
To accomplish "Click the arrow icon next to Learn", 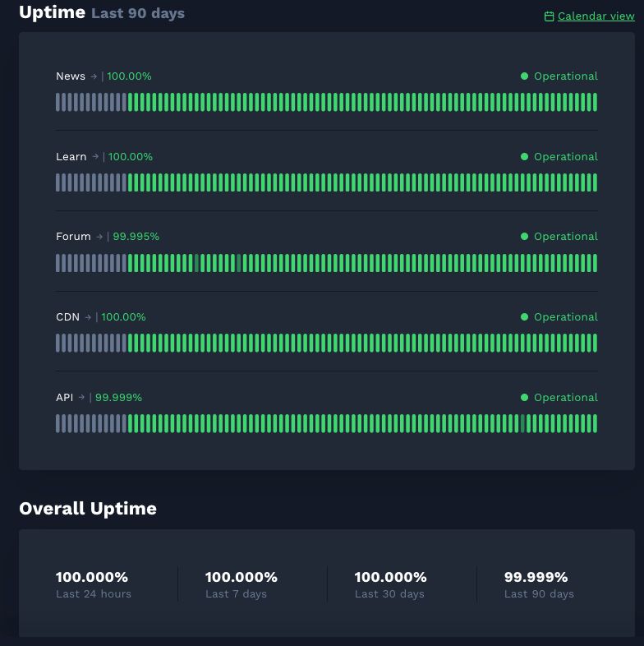I will click(95, 156).
